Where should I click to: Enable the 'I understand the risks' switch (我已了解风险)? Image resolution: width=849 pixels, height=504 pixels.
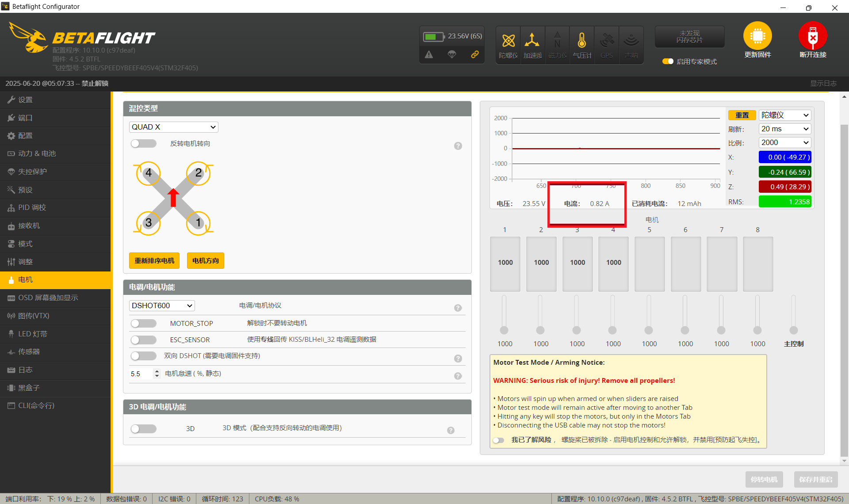[499, 440]
